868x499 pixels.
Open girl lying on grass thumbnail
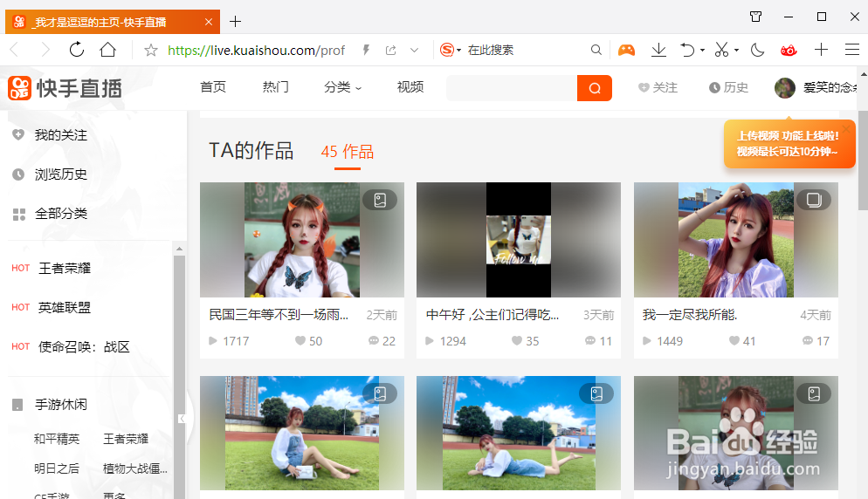pos(518,434)
